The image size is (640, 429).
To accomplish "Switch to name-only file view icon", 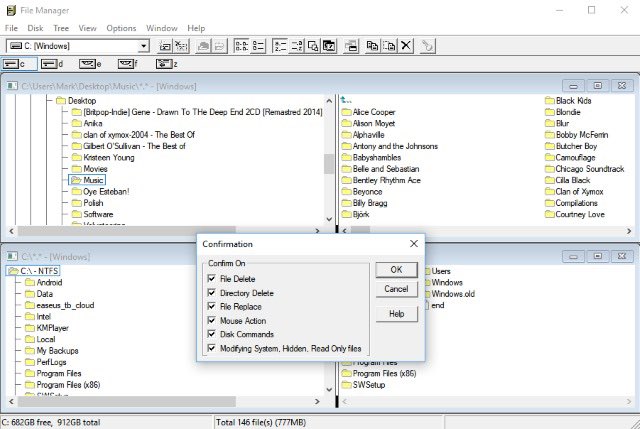I will [x=241, y=46].
